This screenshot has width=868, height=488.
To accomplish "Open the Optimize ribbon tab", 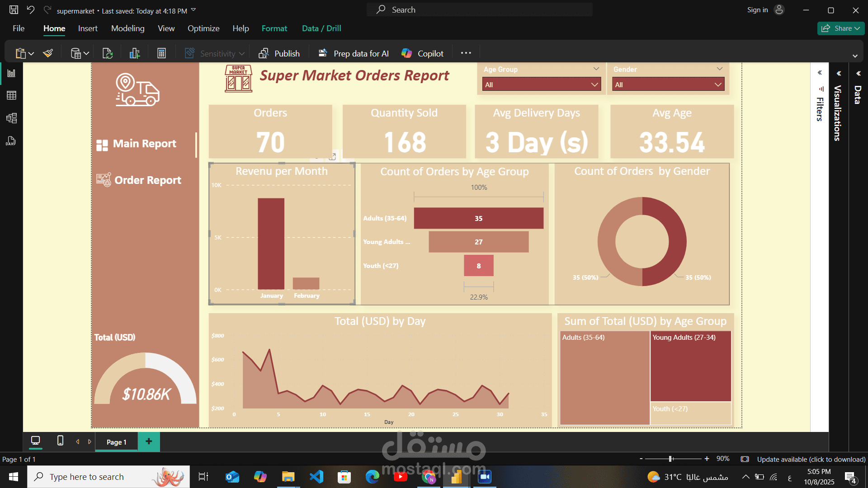I will (x=203, y=28).
